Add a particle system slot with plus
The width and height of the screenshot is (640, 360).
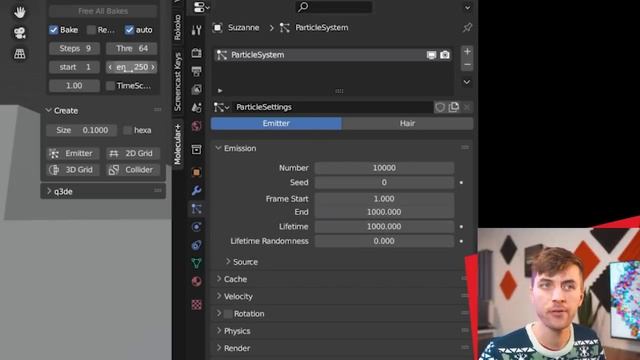467,51
